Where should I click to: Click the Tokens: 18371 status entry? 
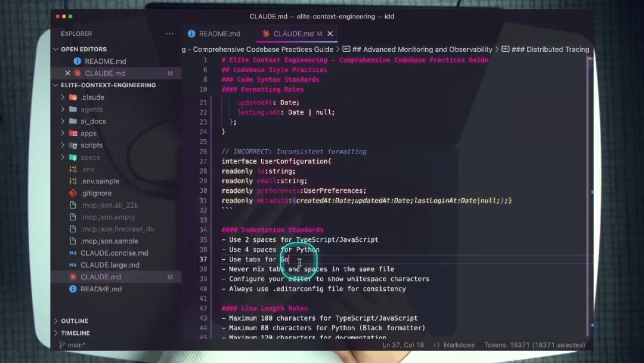tap(534, 345)
